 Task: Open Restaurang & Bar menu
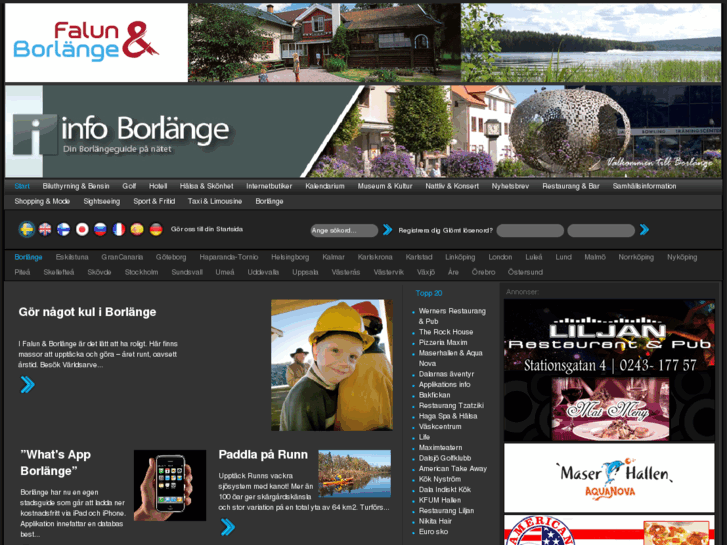pyautogui.click(x=571, y=186)
